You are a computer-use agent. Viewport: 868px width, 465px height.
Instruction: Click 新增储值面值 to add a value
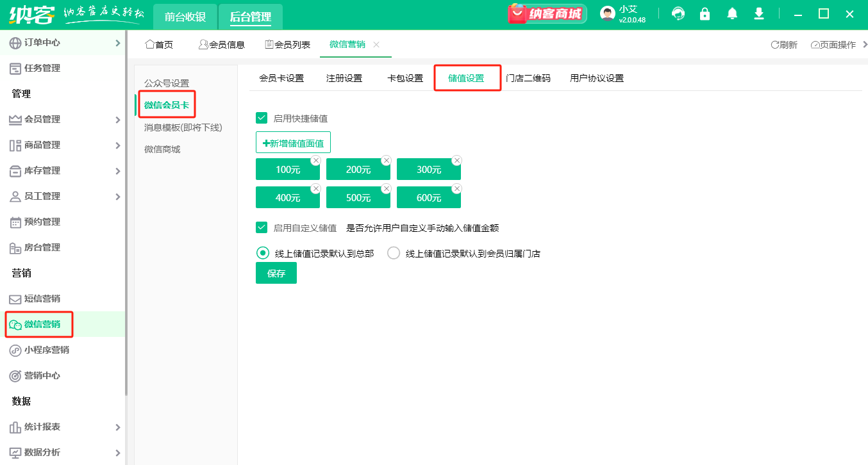293,142
